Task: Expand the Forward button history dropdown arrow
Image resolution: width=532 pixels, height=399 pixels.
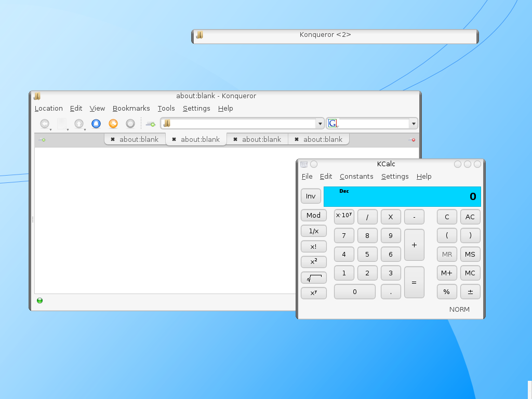Action: tap(68, 129)
